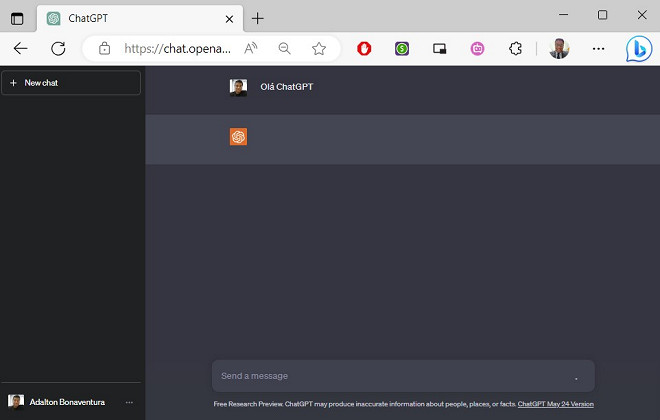This screenshot has width=660, height=420.
Task: Open the tab actions menu icon
Action: (17, 18)
